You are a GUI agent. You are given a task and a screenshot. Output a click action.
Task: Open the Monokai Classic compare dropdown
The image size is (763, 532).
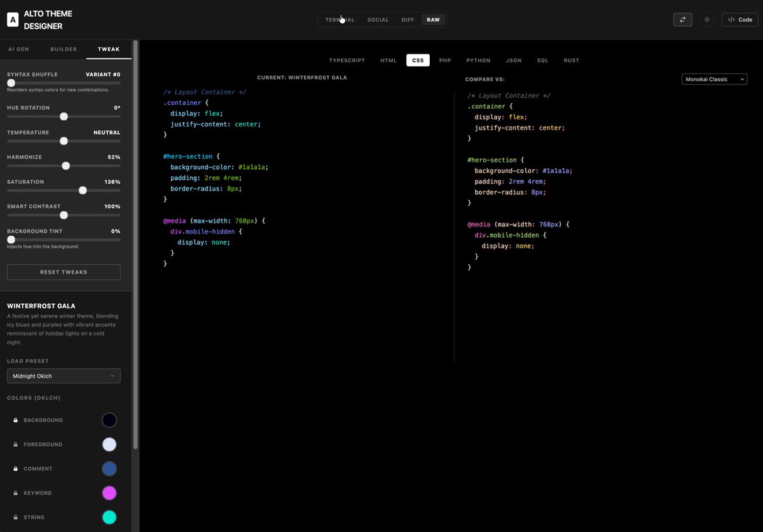(x=715, y=79)
